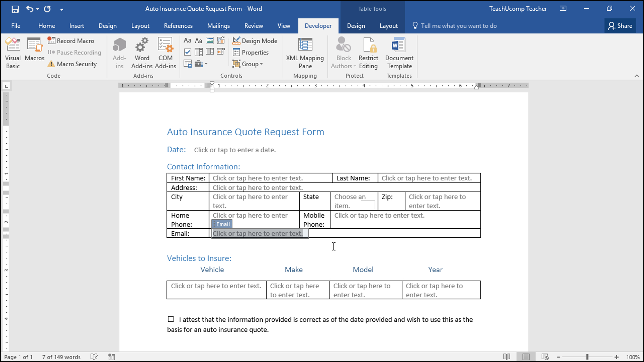Click the Date entry field
The width and height of the screenshot is (644, 362).
235,149
